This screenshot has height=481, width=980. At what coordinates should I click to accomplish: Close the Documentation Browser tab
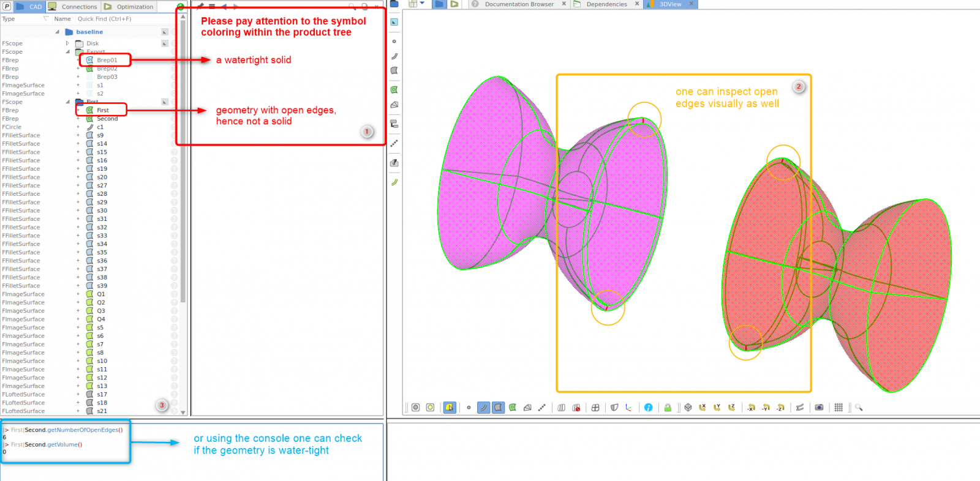[x=563, y=4]
